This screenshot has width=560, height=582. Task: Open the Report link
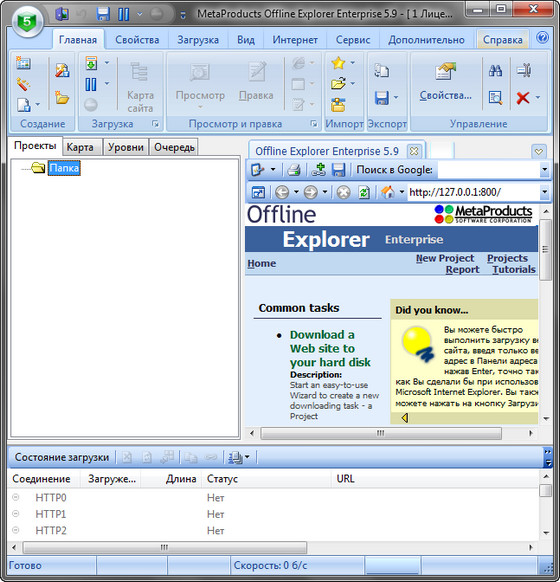coord(462,269)
